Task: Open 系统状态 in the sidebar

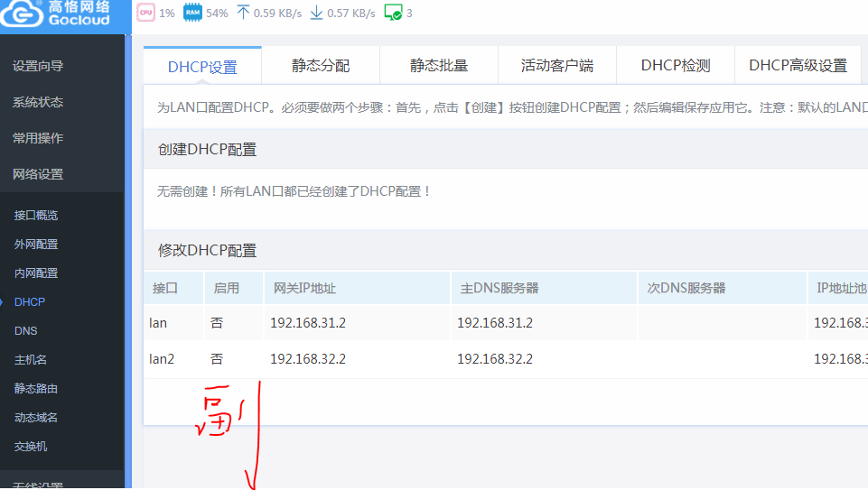Action: click(38, 102)
